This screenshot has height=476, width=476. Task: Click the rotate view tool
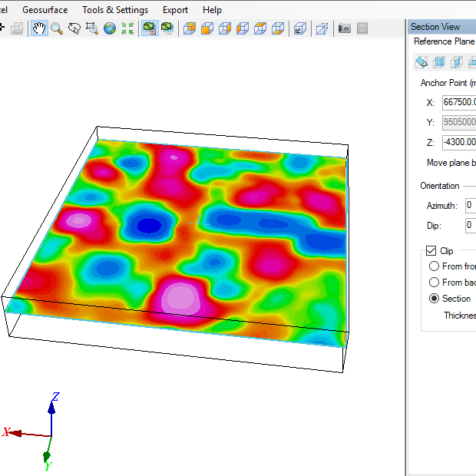(74, 28)
